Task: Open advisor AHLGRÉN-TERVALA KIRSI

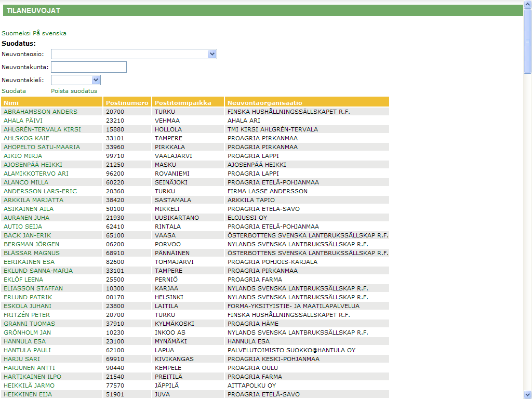Action: tap(43, 129)
